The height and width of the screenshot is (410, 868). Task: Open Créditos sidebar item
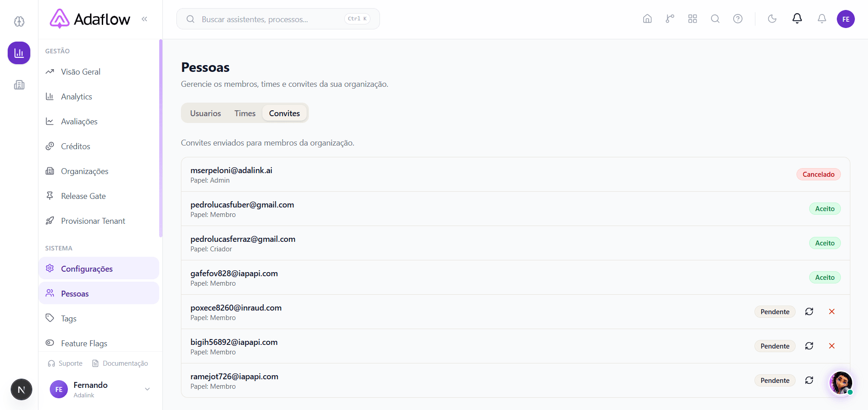pyautogui.click(x=99, y=146)
